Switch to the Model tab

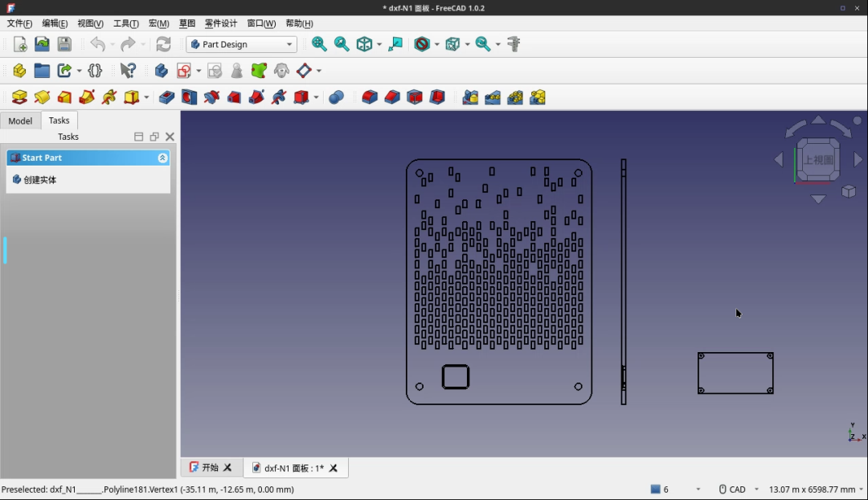20,121
